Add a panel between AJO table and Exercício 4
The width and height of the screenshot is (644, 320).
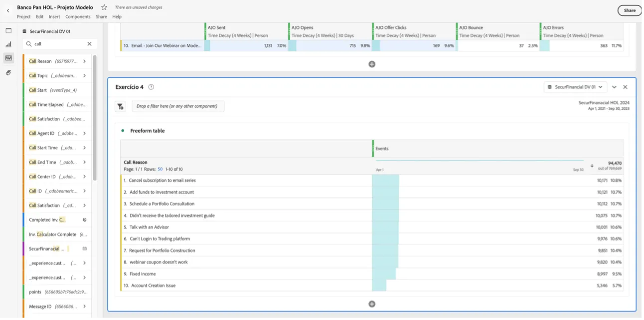pos(372,64)
